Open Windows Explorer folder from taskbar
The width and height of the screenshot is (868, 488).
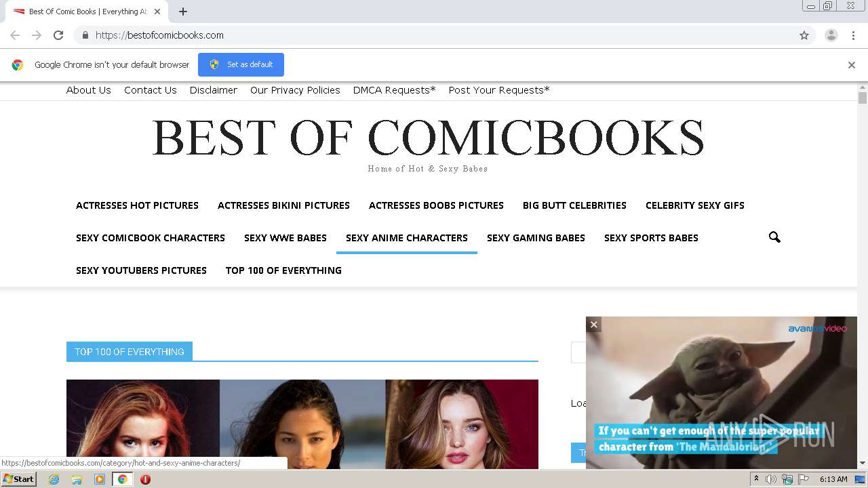click(x=77, y=479)
